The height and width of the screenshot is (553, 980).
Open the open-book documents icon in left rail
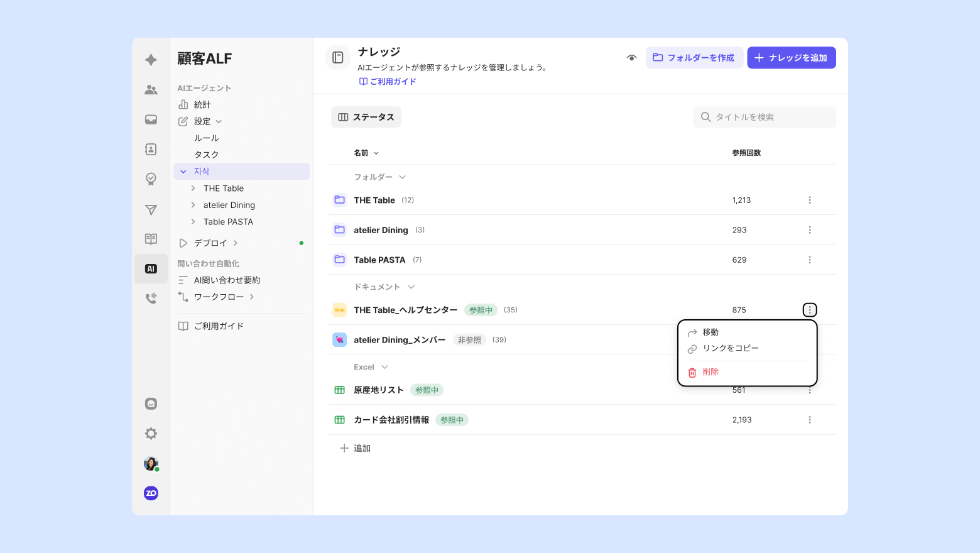pyautogui.click(x=151, y=239)
